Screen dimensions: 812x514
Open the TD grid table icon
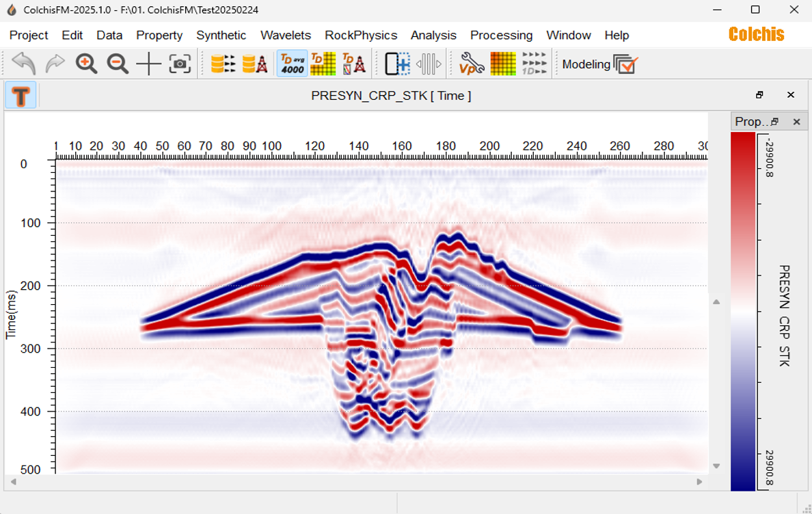[323, 64]
